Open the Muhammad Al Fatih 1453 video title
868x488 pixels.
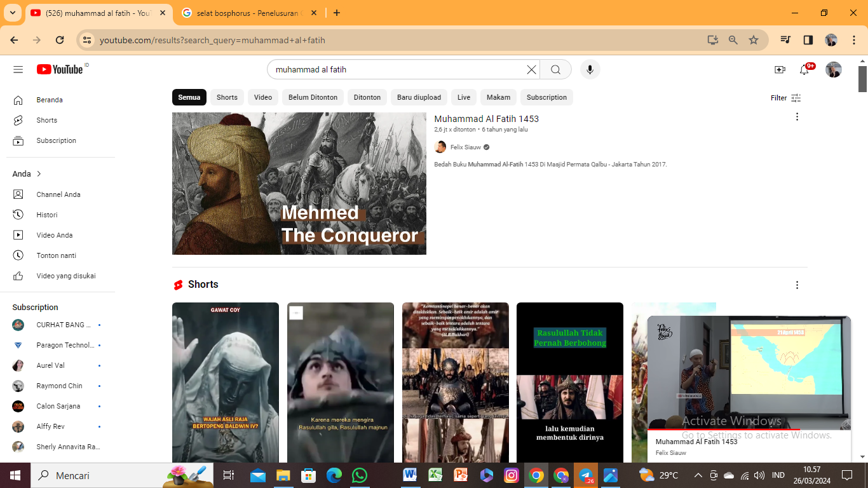[x=487, y=119]
